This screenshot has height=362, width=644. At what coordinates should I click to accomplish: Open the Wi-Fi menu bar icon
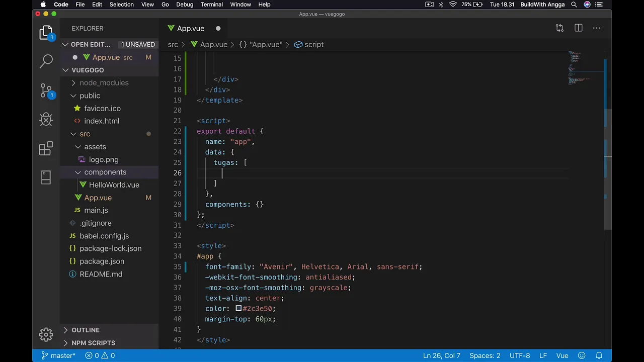pyautogui.click(x=453, y=5)
